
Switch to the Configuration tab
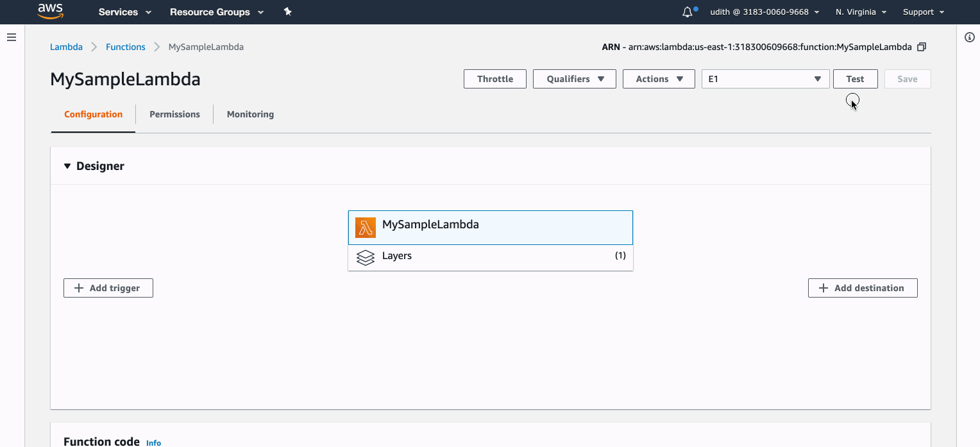[93, 114]
